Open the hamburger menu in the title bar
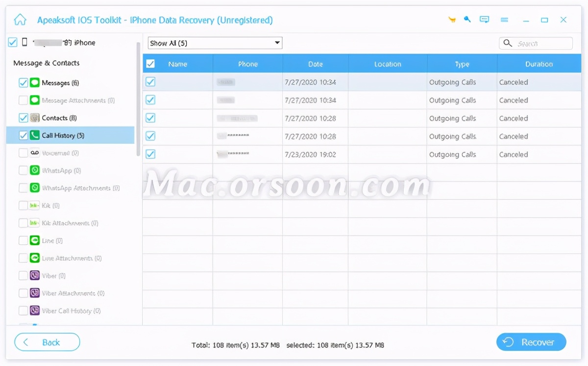Screen dimensions: 588x366 coord(504,19)
